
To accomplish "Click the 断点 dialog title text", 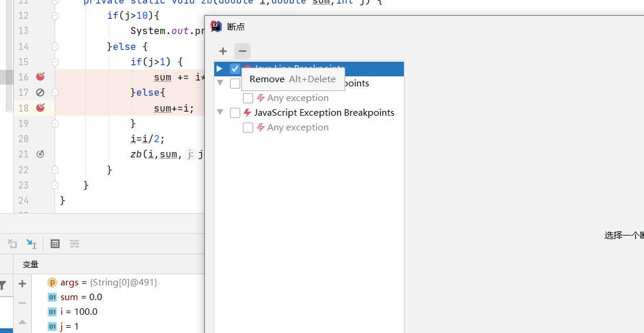I will point(236,27).
